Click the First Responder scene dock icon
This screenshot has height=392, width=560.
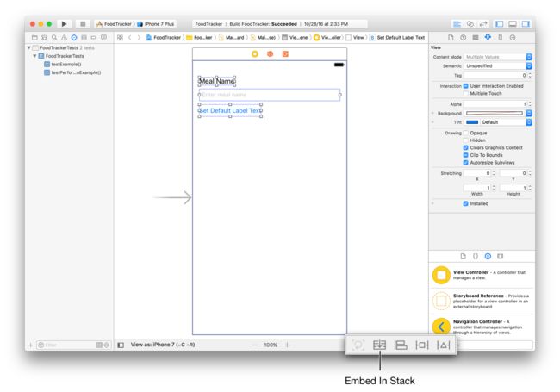click(x=270, y=54)
